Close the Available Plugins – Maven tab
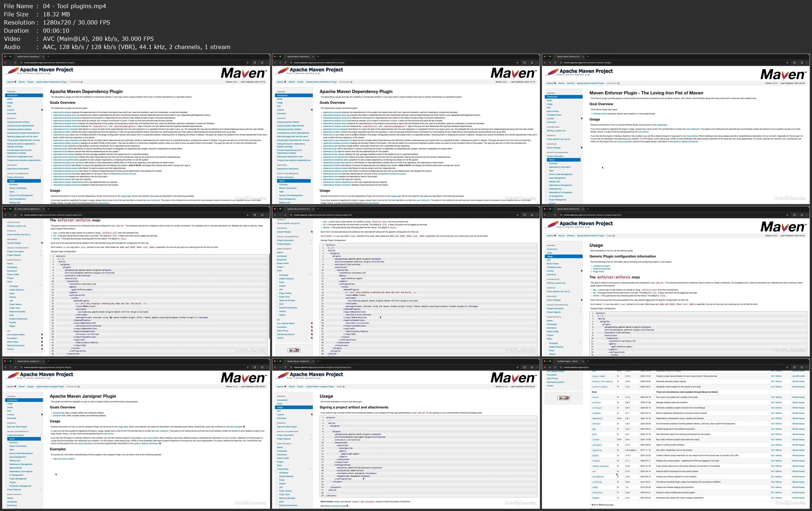The height and width of the screenshot is (511, 812). pos(583,361)
